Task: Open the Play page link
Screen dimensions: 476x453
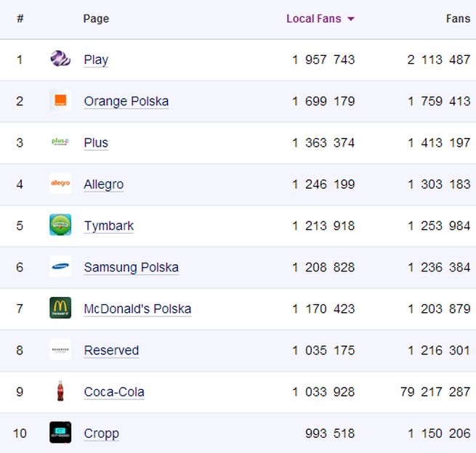Action: [x=96, y=60]
